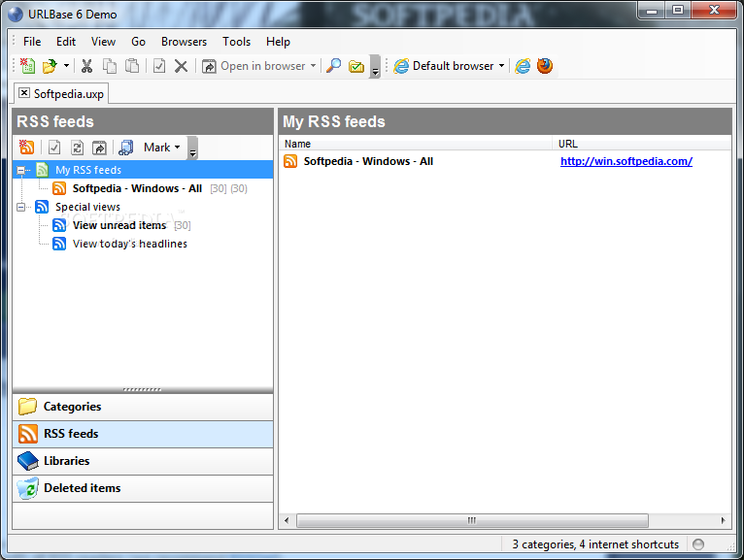Image resolution: width=744 pixels, height=560 pixels.
Task: Switch to the Categories panel
Action: pyautogui.click(x=143, y=407)
